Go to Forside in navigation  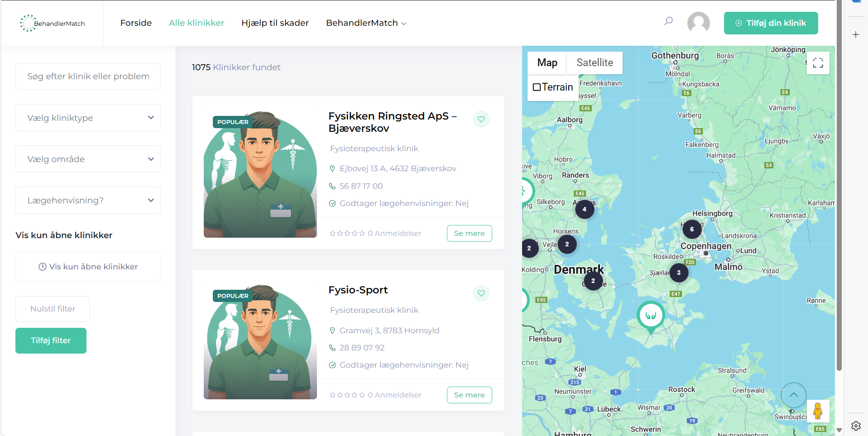[x=136, y=23]
